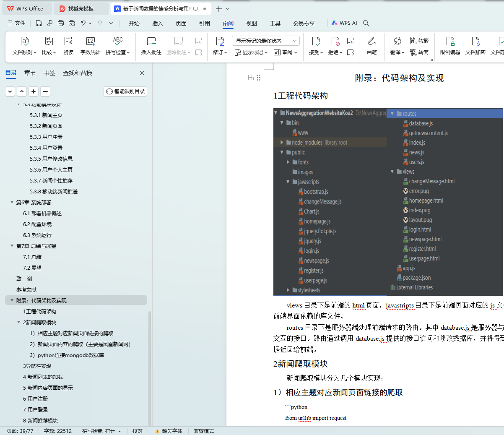Select the 画笔 pen tool
504x435 pixels.
tap(372, 46)
